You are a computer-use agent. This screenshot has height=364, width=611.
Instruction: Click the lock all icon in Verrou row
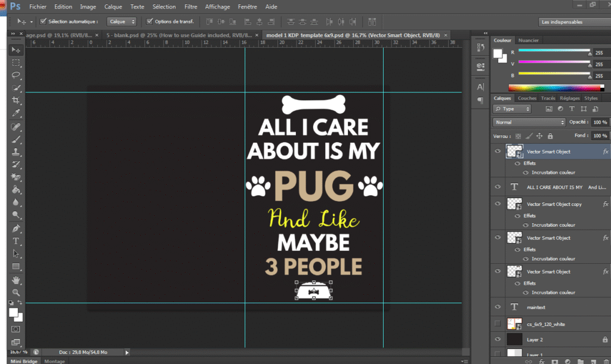click(550, 136)
